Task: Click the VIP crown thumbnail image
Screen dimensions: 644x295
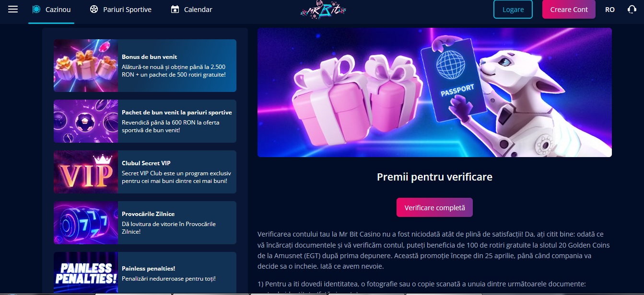Action: (x=86, y=172)
